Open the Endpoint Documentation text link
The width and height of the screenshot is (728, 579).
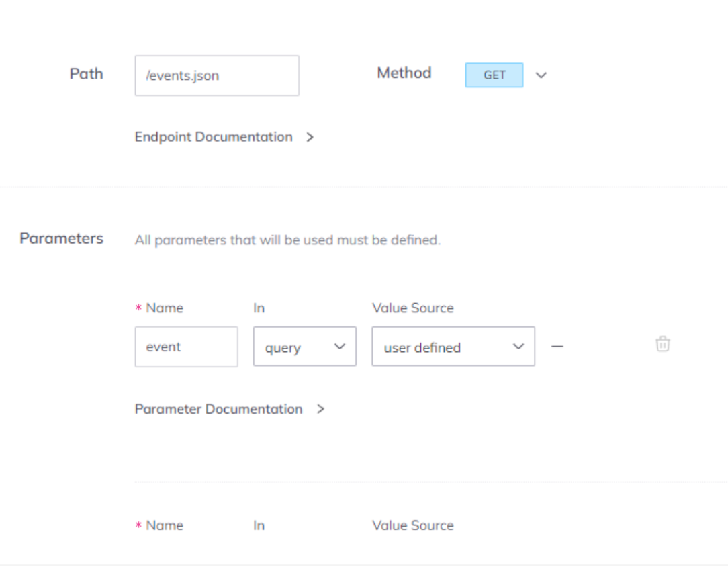[214, 137]
